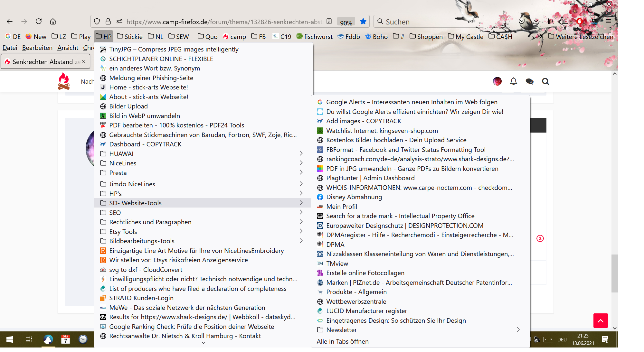Toggle reader view icon in address bar

(x=329, y=22)
